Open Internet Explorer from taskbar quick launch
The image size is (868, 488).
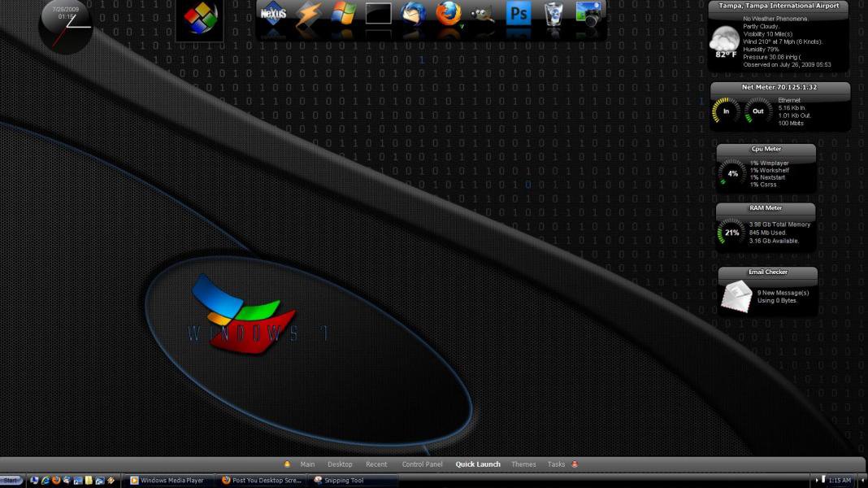(46, 480)
